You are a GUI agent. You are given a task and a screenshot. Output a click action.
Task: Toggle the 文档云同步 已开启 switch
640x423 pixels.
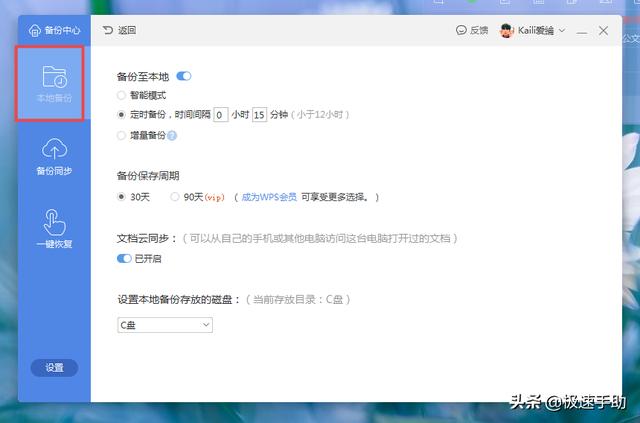coord(124,258)
